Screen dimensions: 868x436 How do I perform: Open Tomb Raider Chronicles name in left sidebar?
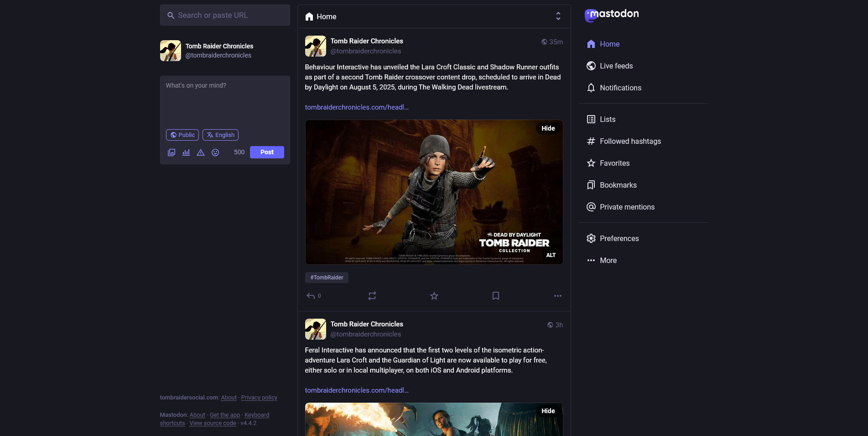[x=219, y=46]
